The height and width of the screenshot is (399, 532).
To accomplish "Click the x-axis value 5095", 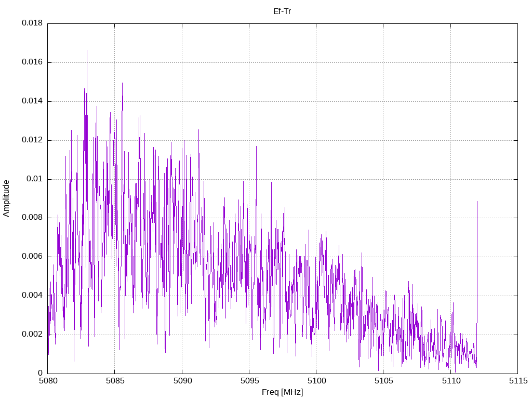I will coord(249,381).
